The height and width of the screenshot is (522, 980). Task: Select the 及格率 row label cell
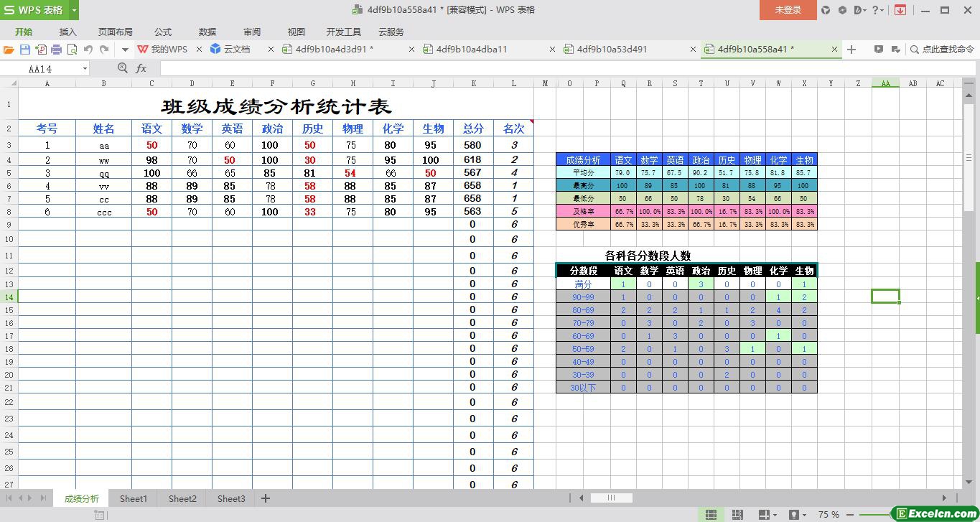coord(583,212)
